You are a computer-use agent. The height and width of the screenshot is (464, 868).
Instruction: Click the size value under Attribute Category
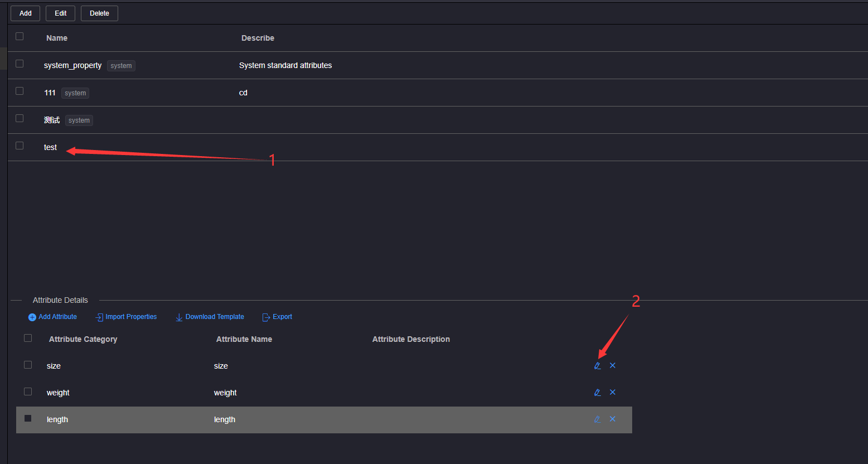click(x=54, y=366)
